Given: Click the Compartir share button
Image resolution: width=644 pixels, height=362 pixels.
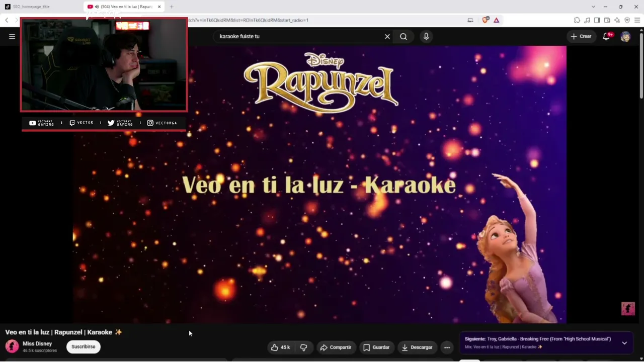Looking at the screenshot, I should click(336, 347).
